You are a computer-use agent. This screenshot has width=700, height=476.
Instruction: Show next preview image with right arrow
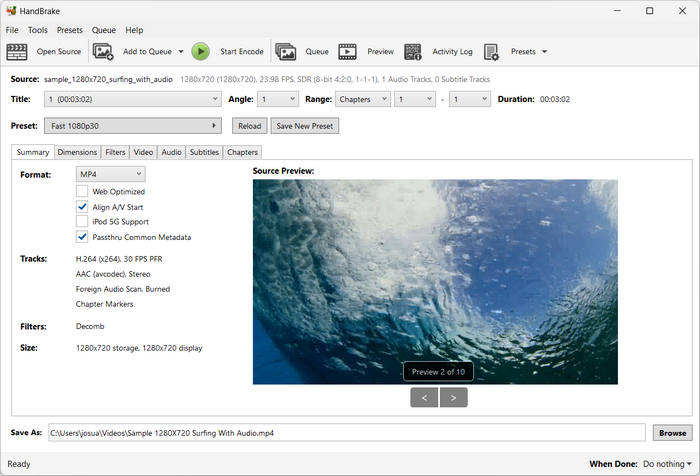(x=454, y=397)
